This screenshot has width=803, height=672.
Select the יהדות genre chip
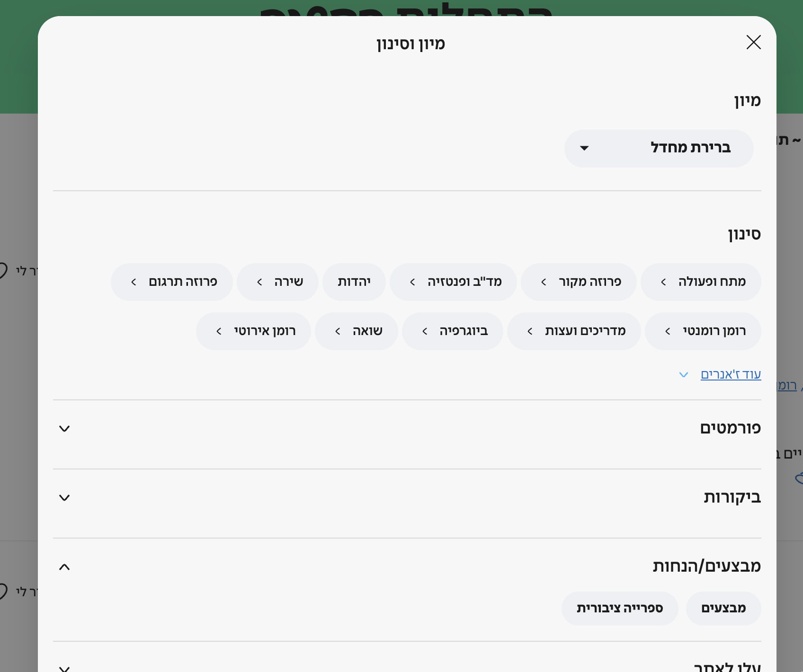point(354,282)
